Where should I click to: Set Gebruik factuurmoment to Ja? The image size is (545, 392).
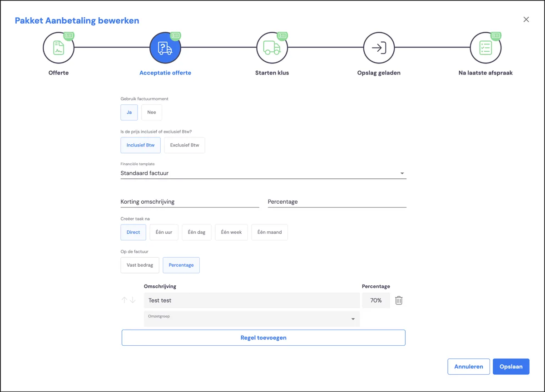click(129, 112)
